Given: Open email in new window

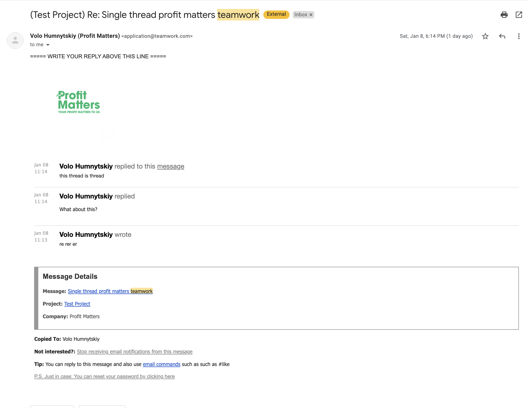Looking at the screenshot, I should tap(519, 15).
